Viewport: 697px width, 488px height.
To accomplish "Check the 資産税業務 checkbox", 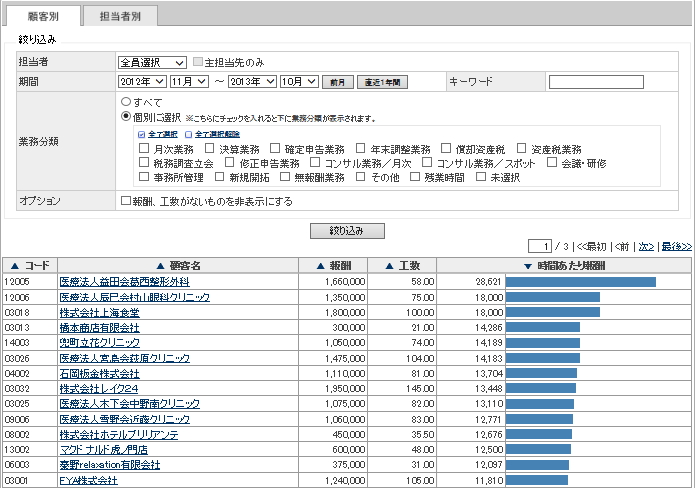I will pyautogui.click(x=521, y=148).
